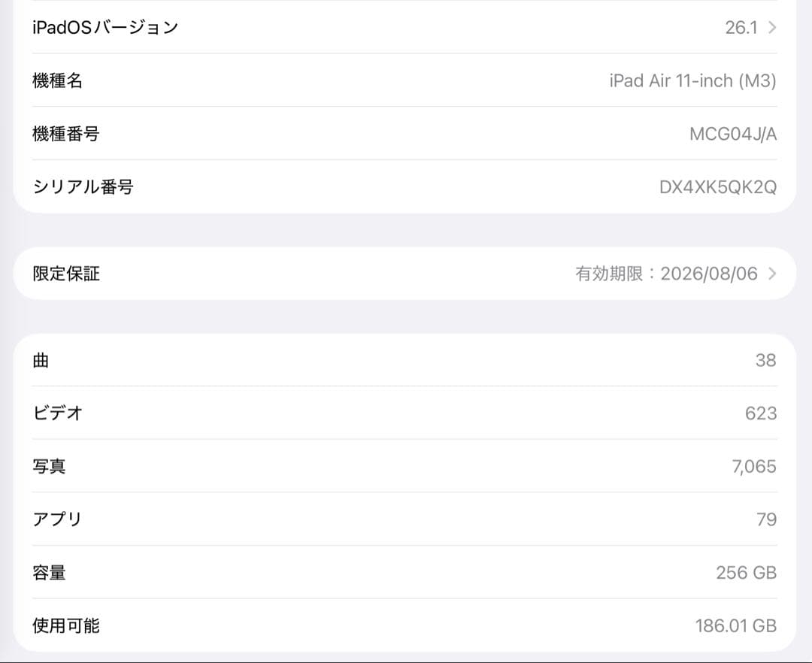The height and width of the screenshot is (663, 812).
Task: Select the ビデオ row showing 623
Action: click(x=406, y=413)
